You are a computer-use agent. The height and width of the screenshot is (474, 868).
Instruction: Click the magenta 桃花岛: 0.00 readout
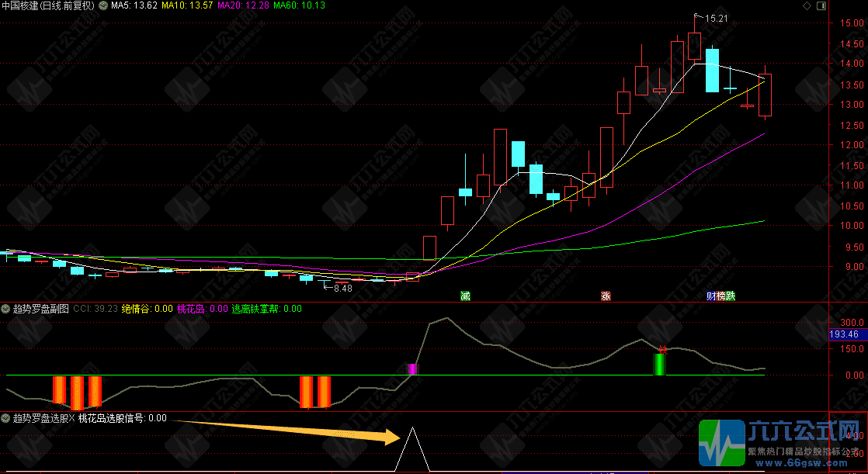[203, 309]
